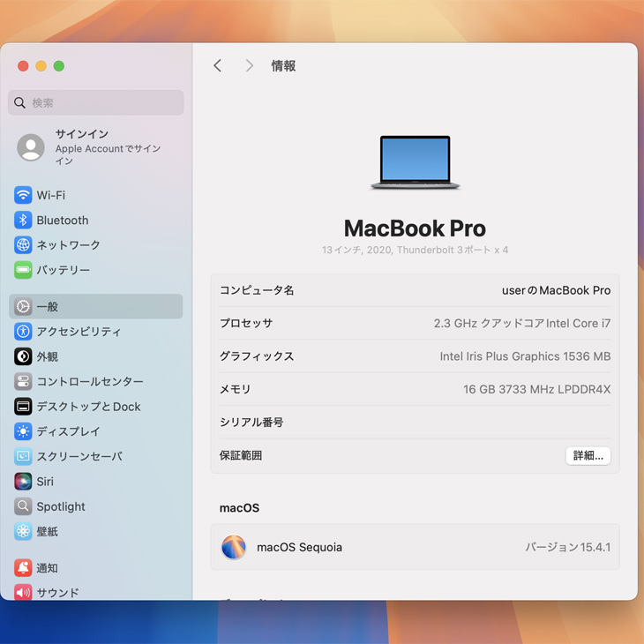Open the 外観 appearance icon
Image resolution: width=644 pixels, height=644 pixels.
coord(23,356)
